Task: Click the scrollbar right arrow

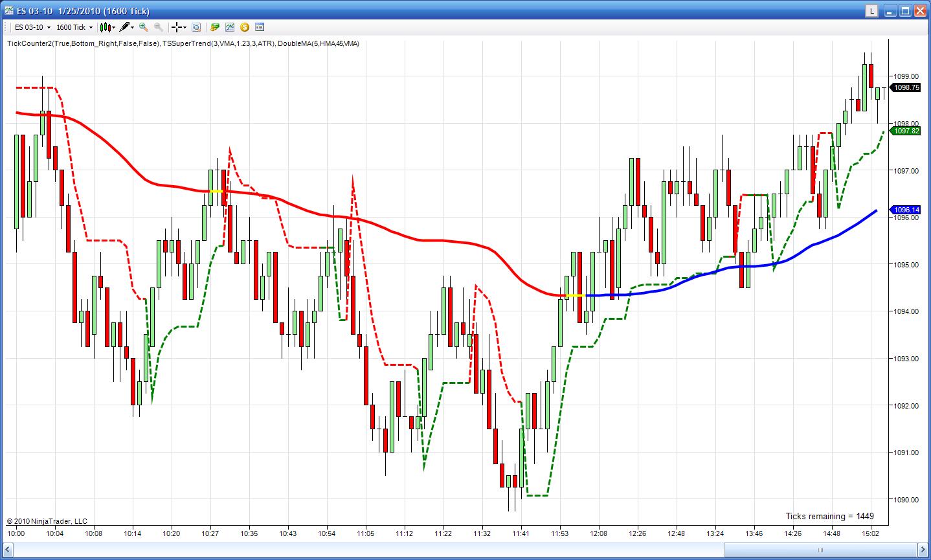Action: coord(921,551)
